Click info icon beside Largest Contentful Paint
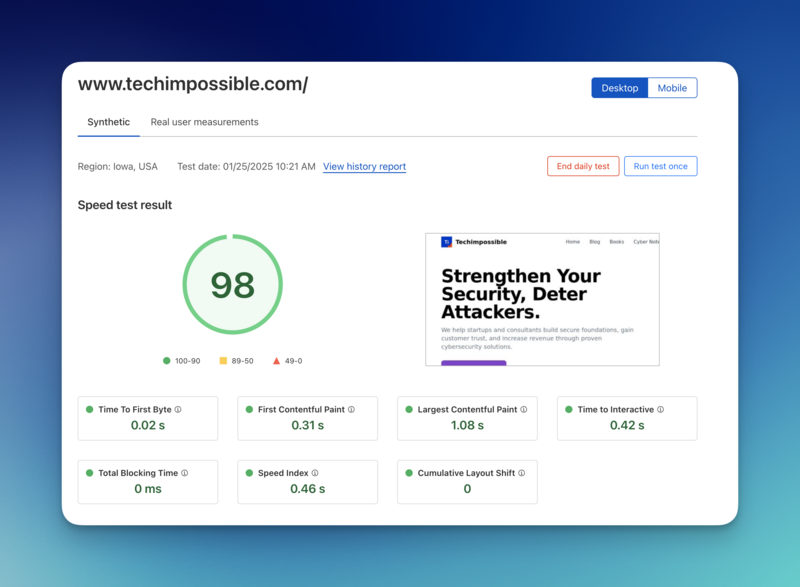The image size is (800, 587). point(524,410)
